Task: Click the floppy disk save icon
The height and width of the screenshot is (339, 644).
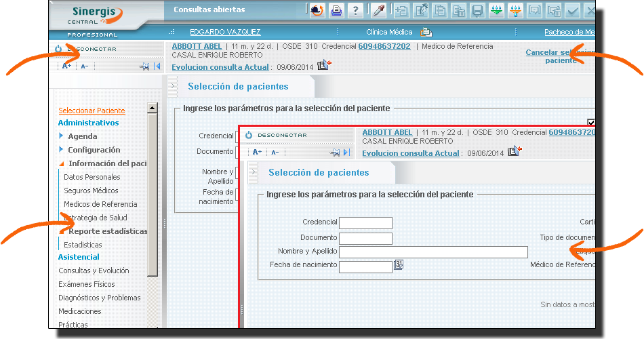Action: 477,10
